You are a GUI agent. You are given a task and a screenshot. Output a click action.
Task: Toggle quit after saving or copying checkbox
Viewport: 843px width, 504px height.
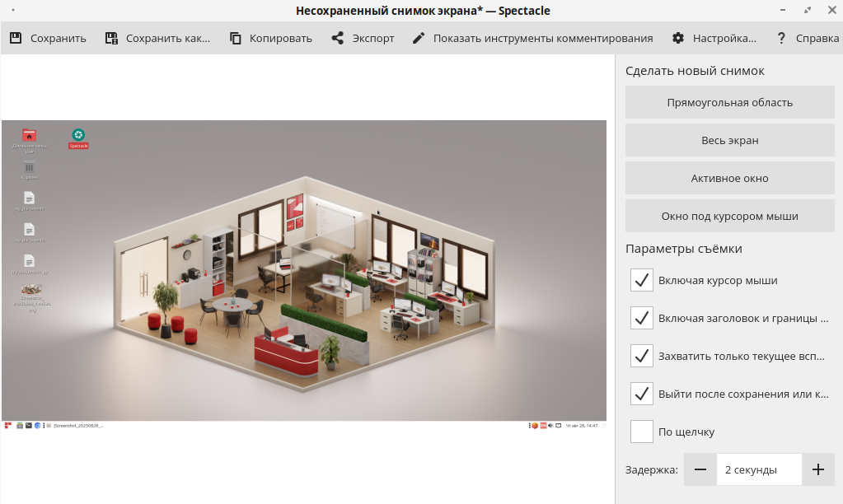642,394
